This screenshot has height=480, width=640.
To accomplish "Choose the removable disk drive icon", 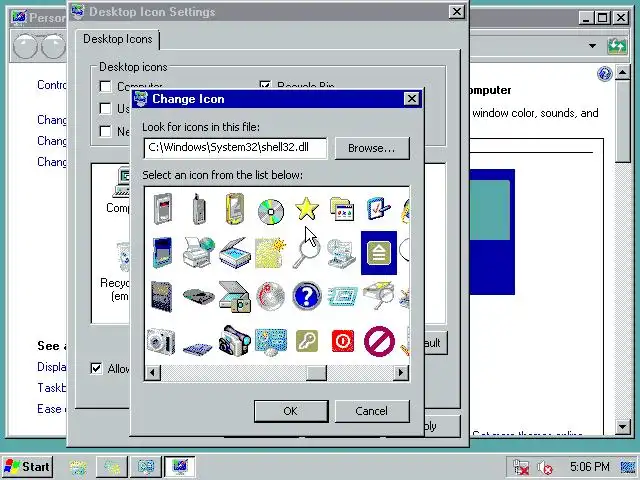I will point(198,295).
